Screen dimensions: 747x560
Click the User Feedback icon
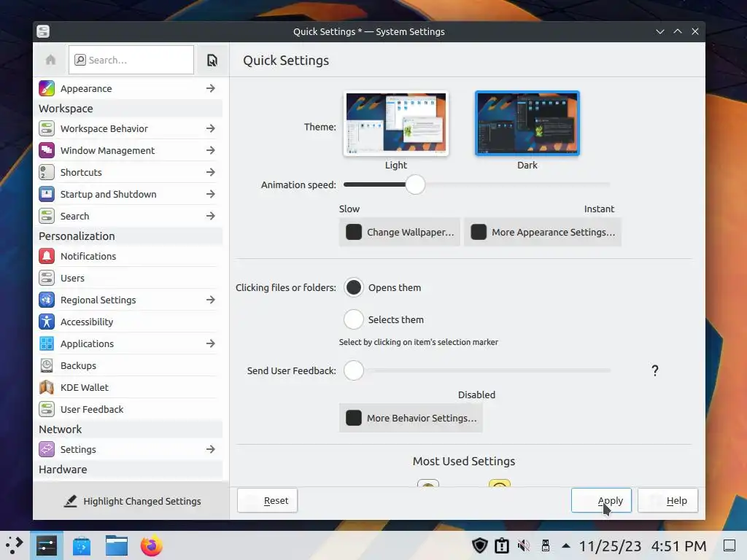47,410
